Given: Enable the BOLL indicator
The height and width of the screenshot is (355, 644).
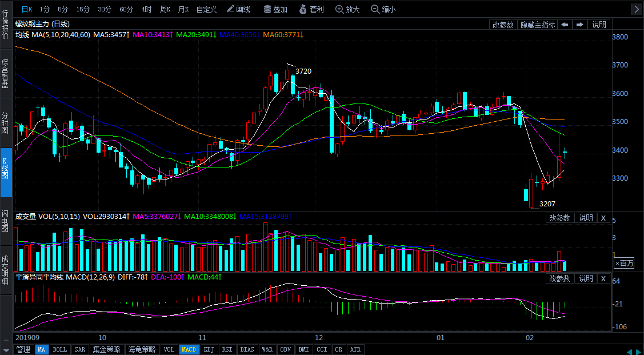Looking at the screenshot, I should tap(59, 349).
